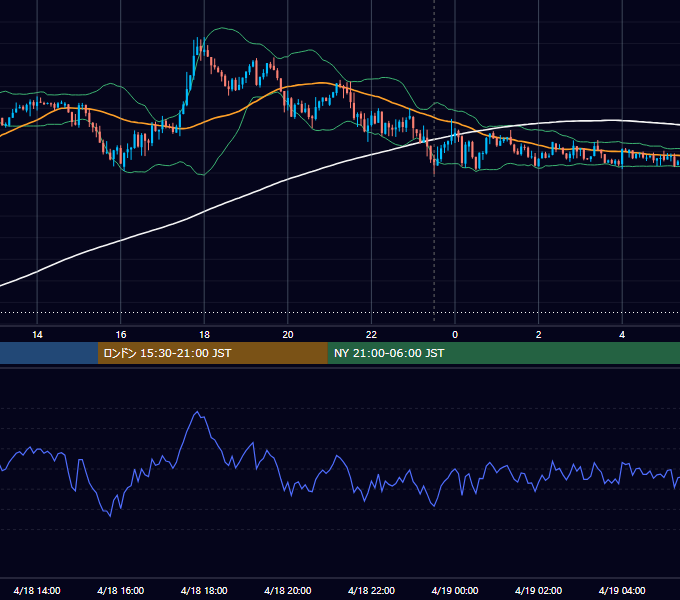Click the hour label 14 on the time axis
The height and width of the screenshot is (600, 680).
tap(37, 335)
